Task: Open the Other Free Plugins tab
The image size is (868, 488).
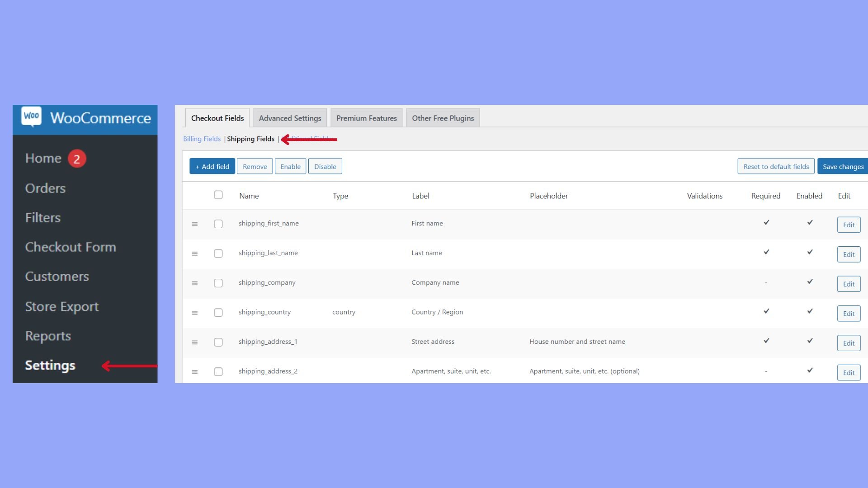Action: [443, 118]
